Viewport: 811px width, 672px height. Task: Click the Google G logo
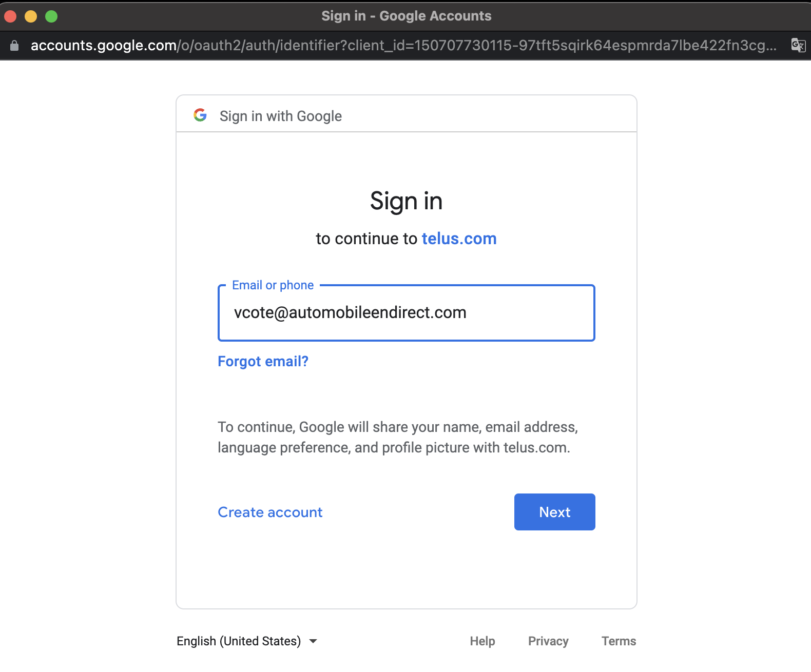pos(200,115)
